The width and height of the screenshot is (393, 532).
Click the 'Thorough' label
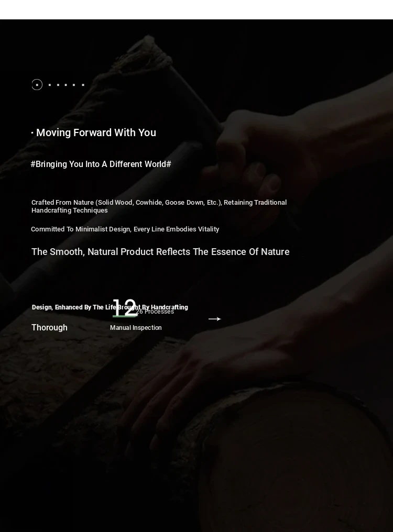click(x=49, y=328)
